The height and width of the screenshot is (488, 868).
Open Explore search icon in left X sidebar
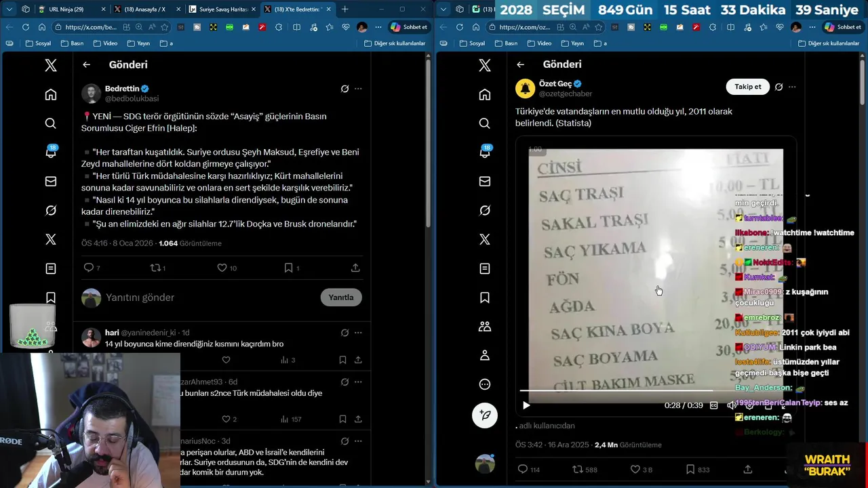(x=51, y=123)
